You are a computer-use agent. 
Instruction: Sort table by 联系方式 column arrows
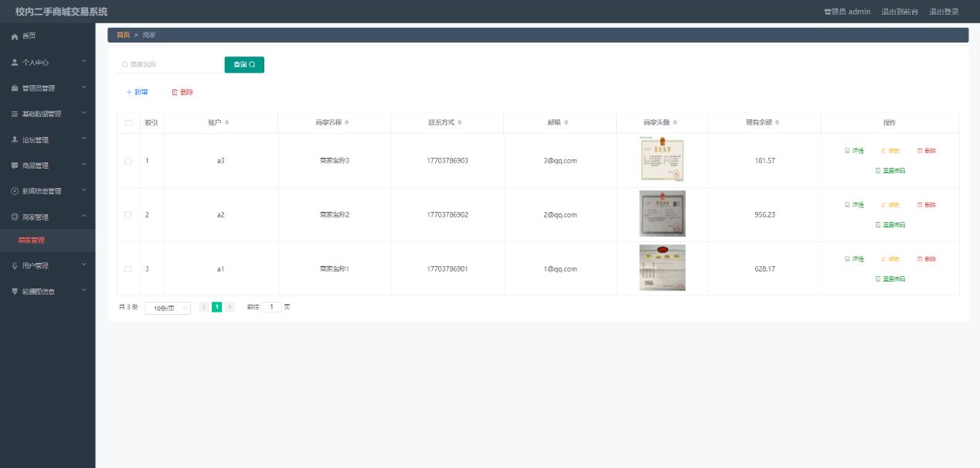tap(461, 123)
